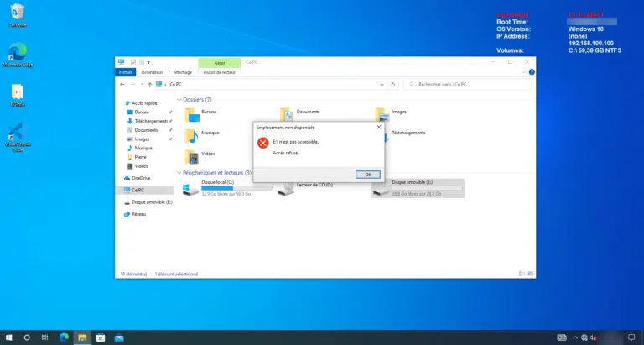Switch to the Ordinateur ribbon tab
This screenshot has width=644, height=345.
[152, 72]
